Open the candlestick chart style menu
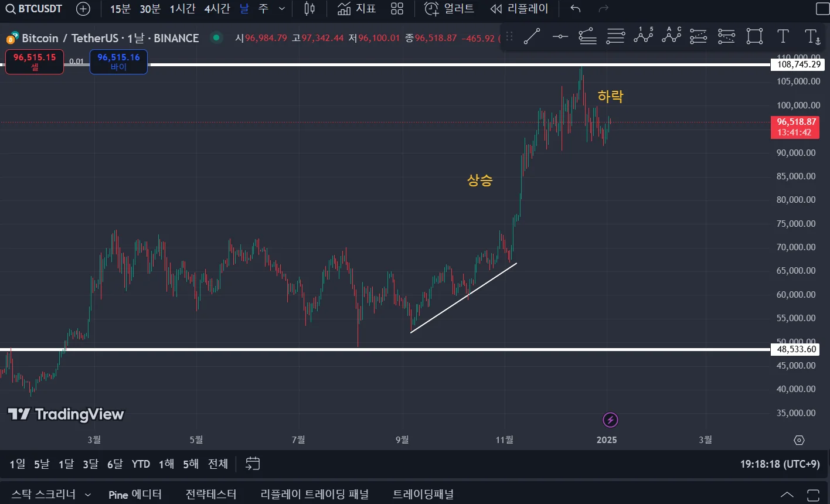The width and height of the screenshot is (830, 504). click(x=309, y=9)
